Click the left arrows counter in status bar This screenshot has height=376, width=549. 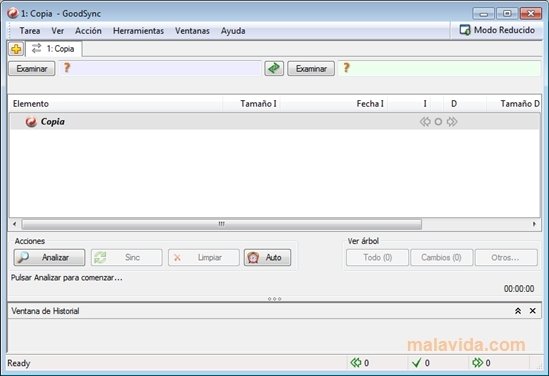click(x=360, y=363)
